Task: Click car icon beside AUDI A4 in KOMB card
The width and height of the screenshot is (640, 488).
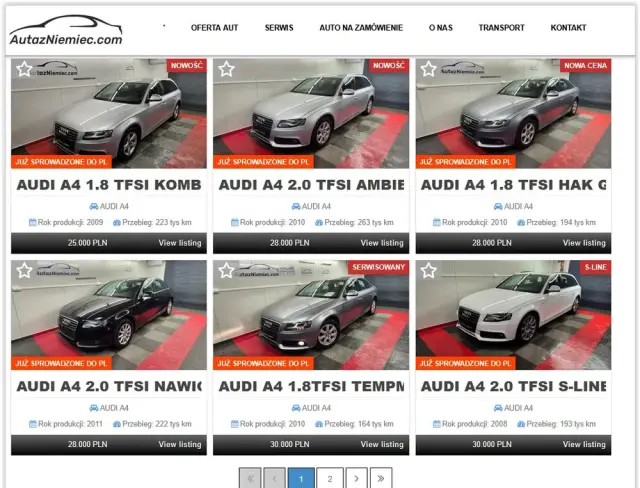Action: (x=94, y=206)
